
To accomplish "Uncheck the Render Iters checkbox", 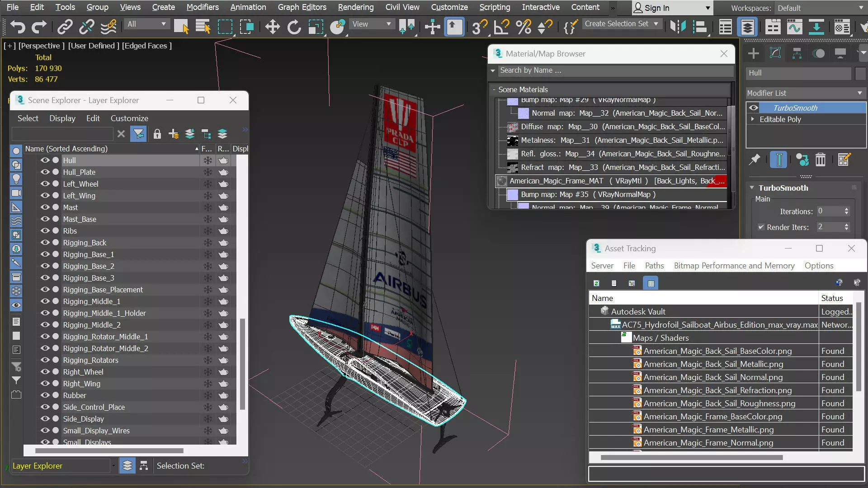I will [x=761, y=227].
